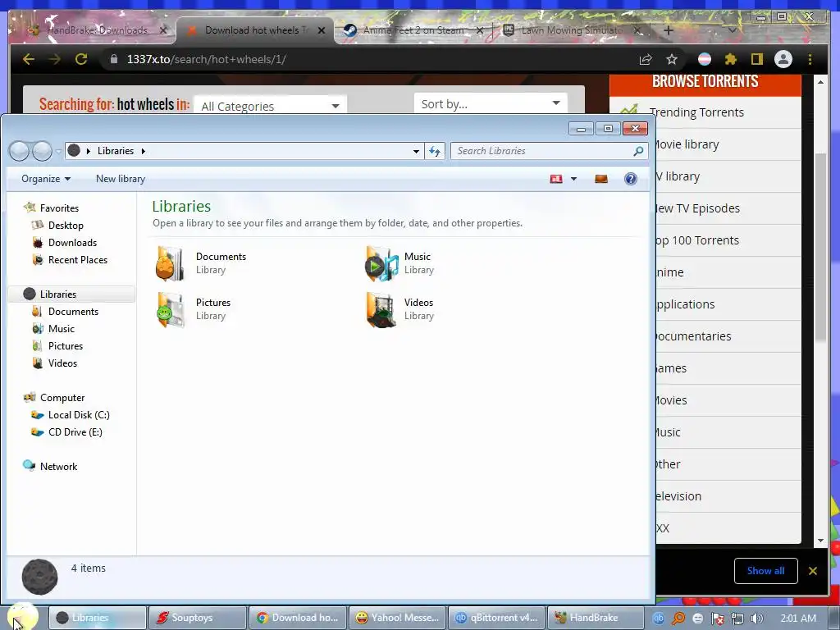Expand the recent pages dropdown arrow
840x630 pixels.
click(x=58, y=152)
